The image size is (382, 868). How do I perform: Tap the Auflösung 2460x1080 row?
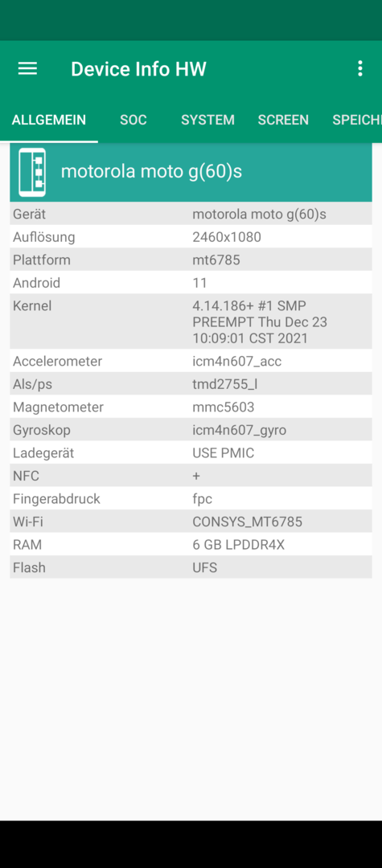pos(191,237)
